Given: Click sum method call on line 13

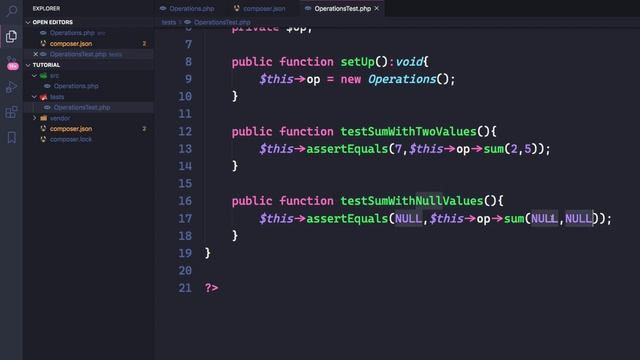Looking at the screenshot, I should pos(493,149).
